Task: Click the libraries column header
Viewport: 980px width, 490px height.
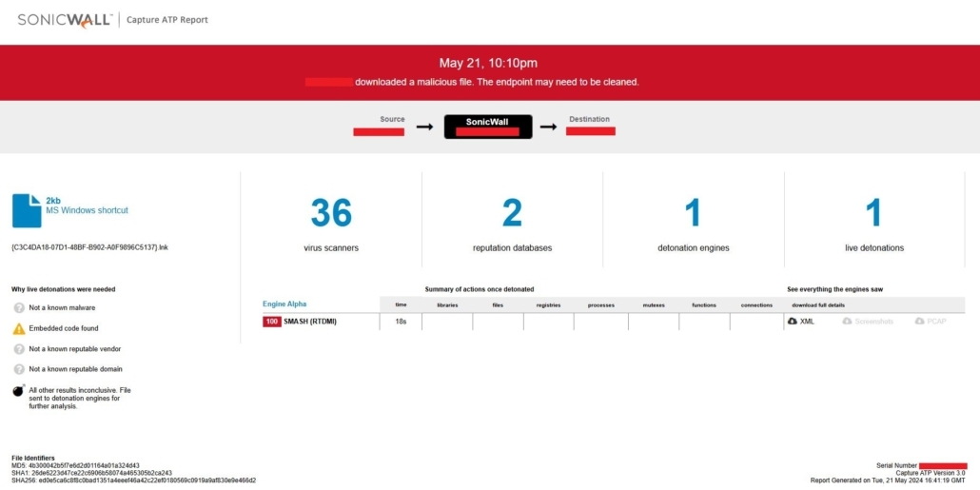Action: pos(447,305)
